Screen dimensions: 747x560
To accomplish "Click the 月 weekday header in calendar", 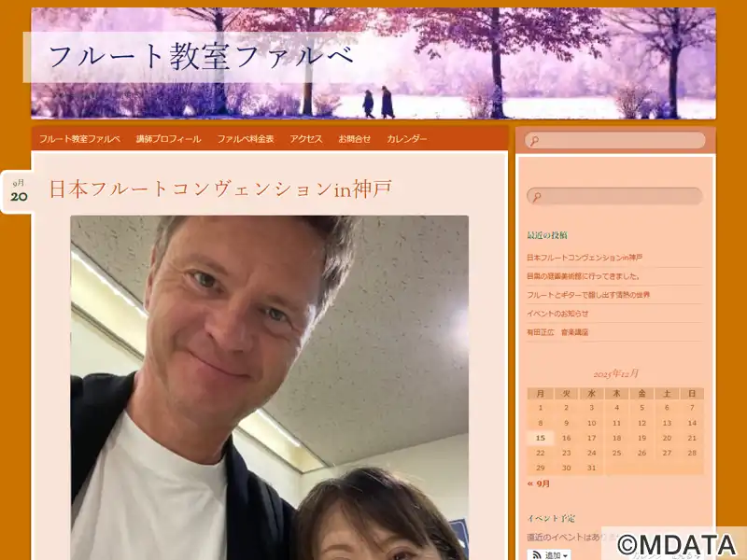I will [541, 394].
